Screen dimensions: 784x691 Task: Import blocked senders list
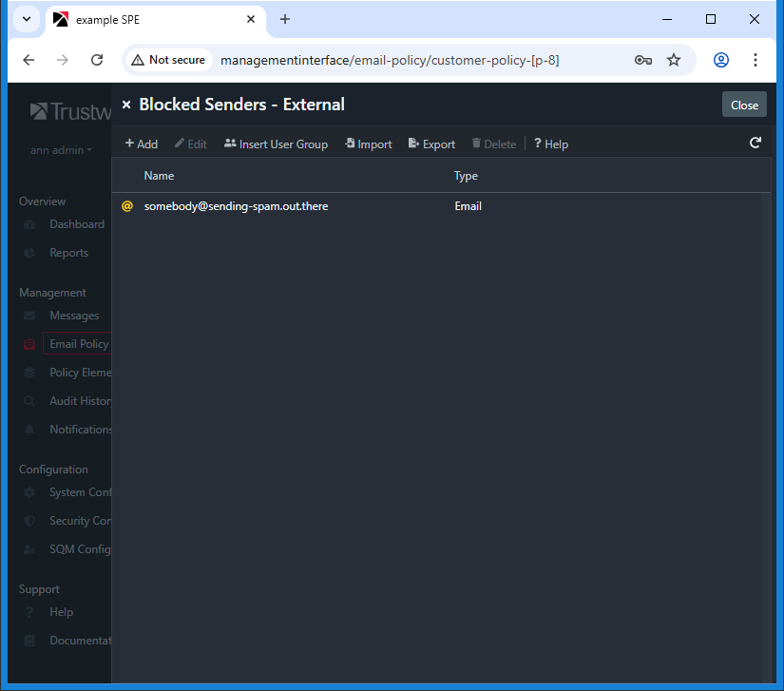point(368,144)
